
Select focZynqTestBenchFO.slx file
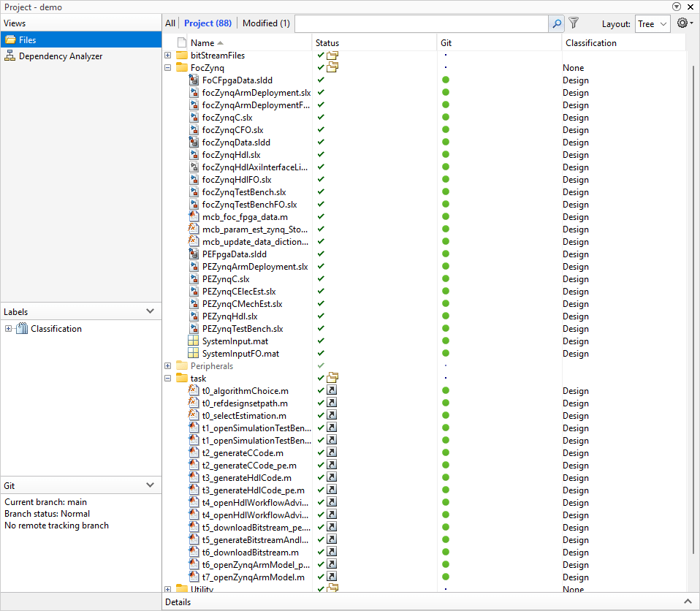pyautogui.click(x=250, y=205)
